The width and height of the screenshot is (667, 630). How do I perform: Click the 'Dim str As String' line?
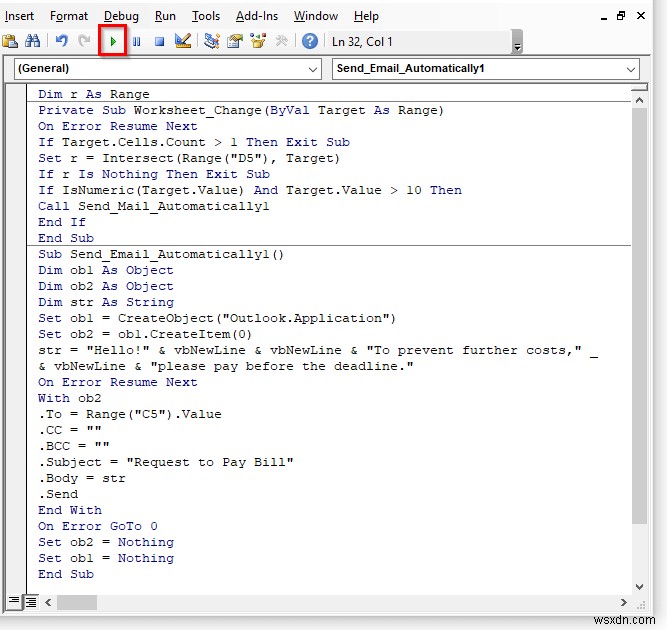click(106, 302)
